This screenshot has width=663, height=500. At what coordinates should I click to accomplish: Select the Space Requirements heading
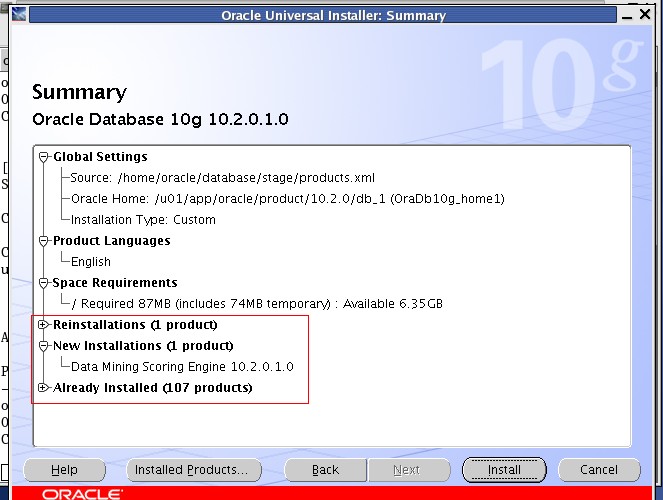pyautogui.click(x=115, y=283)
